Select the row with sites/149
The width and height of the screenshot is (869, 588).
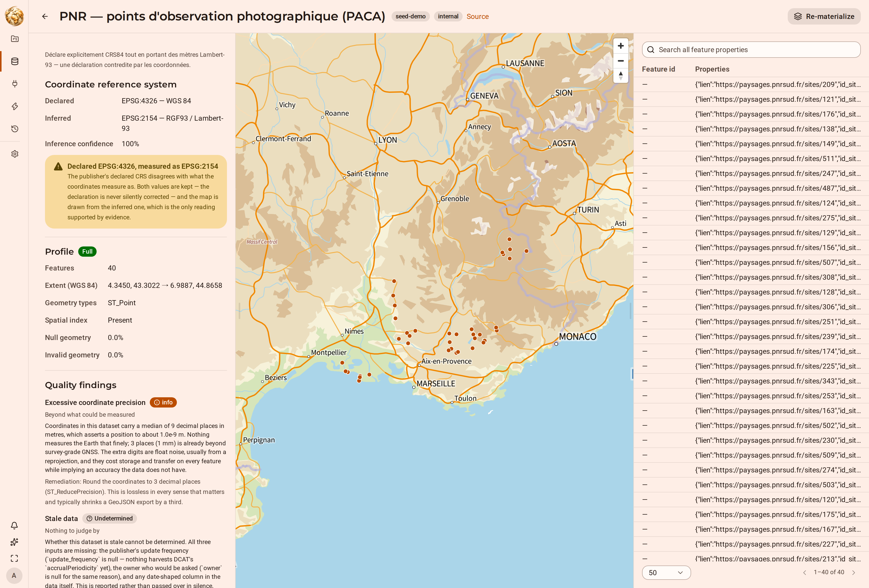click(x=751, y=144)
